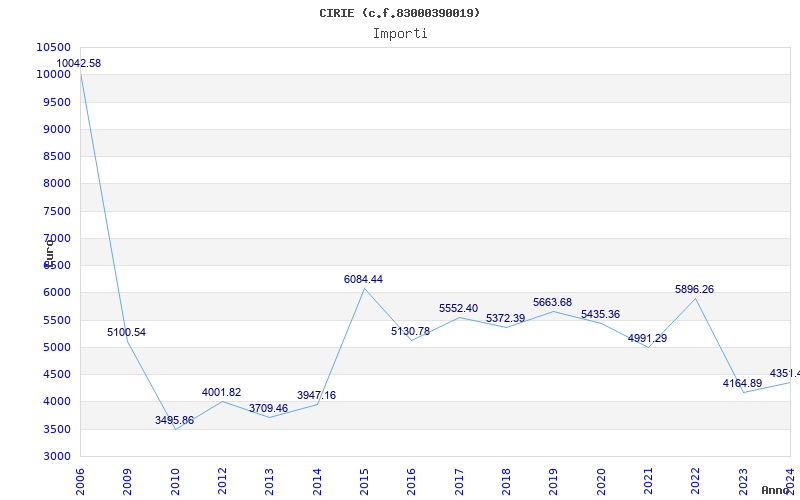800x500 pixels.
Task: Click the data label 5552.40
Action: tap(459, 309)
